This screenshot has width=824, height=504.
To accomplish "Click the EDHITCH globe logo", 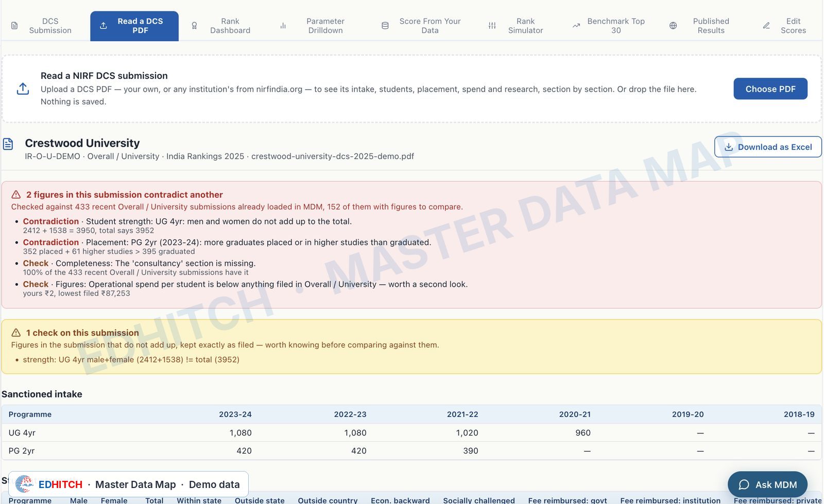I will (x=24, y=484).
